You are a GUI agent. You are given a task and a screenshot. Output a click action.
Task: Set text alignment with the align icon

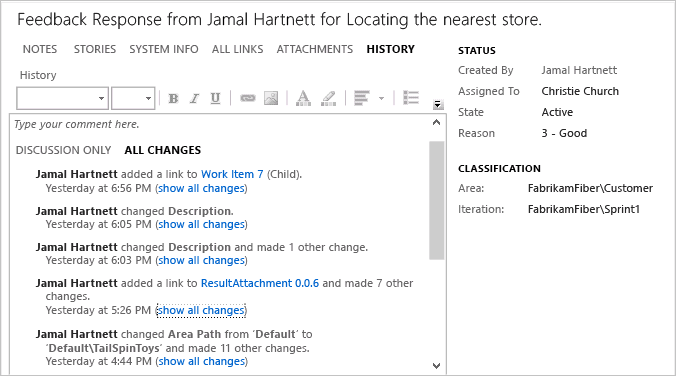(x=362, y=98)
